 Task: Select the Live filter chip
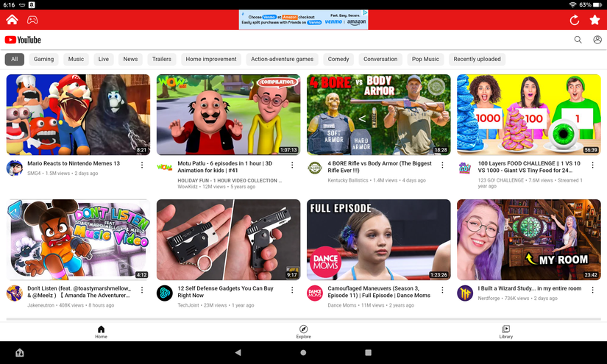point(103,59)
